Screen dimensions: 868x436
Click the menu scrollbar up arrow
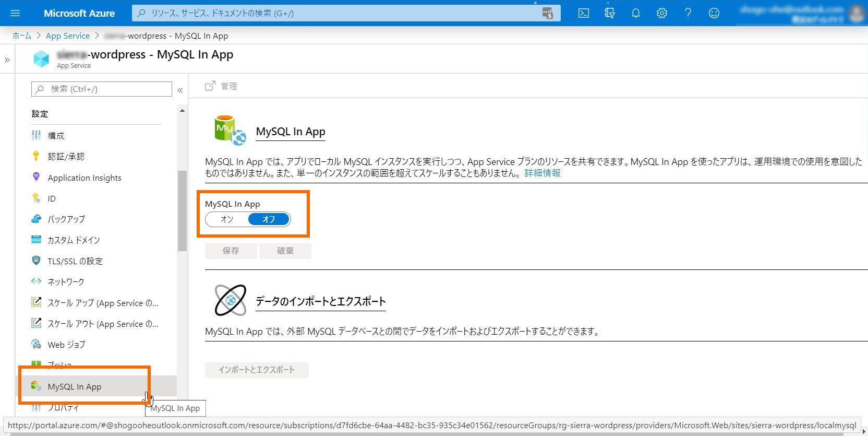pos(182,111)
